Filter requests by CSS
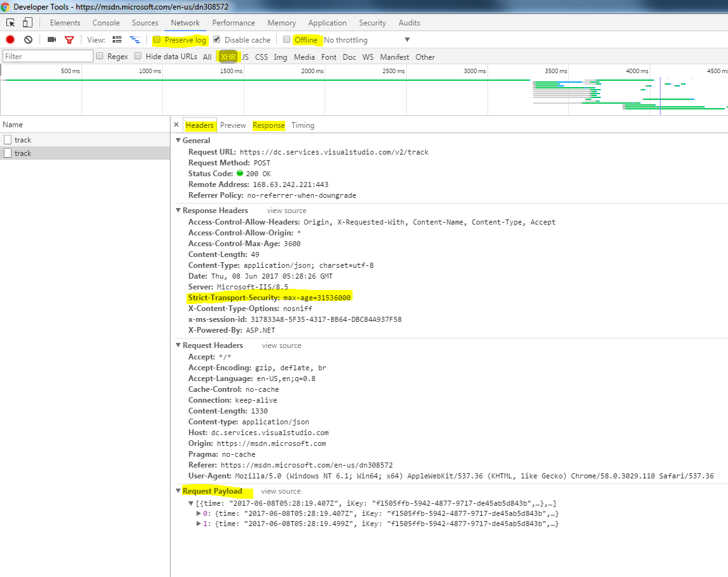This screenshot has width=728, height=577. (x=262, y=57)
